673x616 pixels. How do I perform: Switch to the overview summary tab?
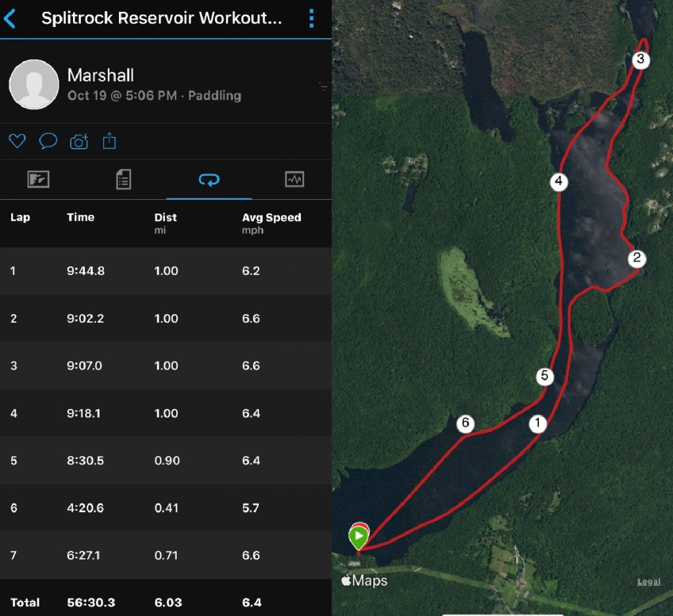38,179
